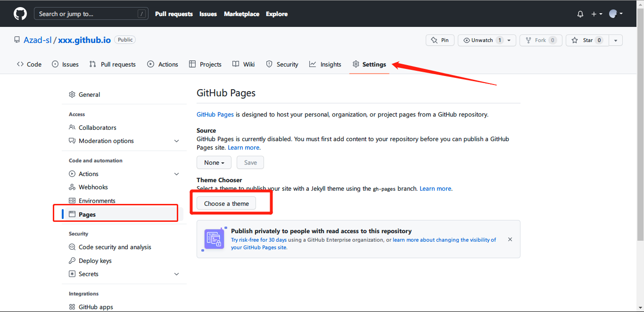Open the Azad-sl owner link

[x=38, y=40]
